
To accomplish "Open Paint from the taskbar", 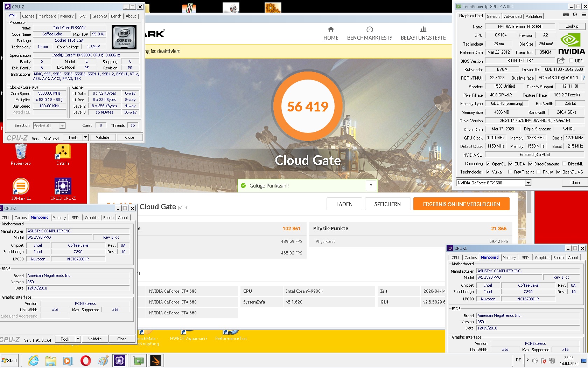I will click(103, 361).
